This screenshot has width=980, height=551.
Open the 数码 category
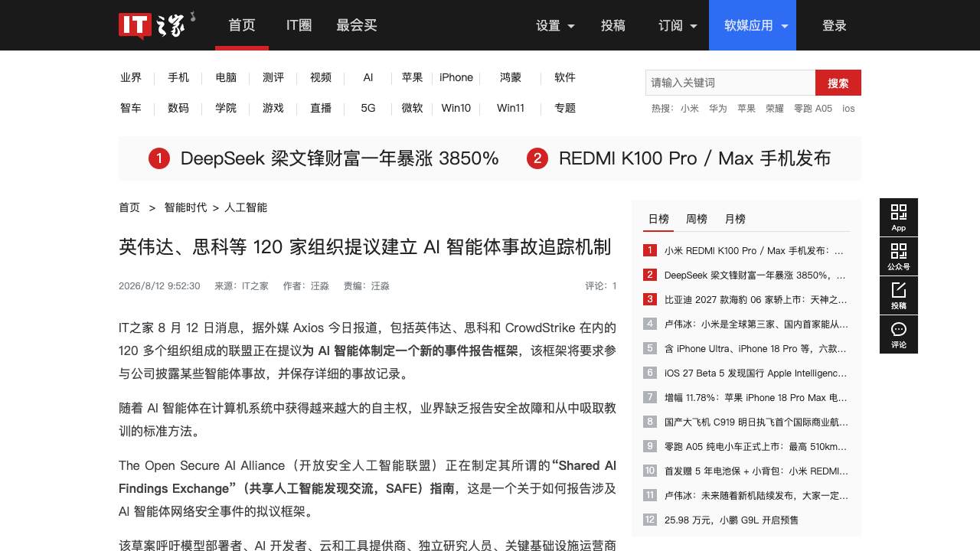(x=178, y=108)
